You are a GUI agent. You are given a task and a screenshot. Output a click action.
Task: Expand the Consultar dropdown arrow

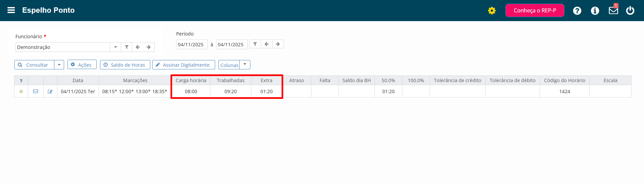[x=59, y=65]
